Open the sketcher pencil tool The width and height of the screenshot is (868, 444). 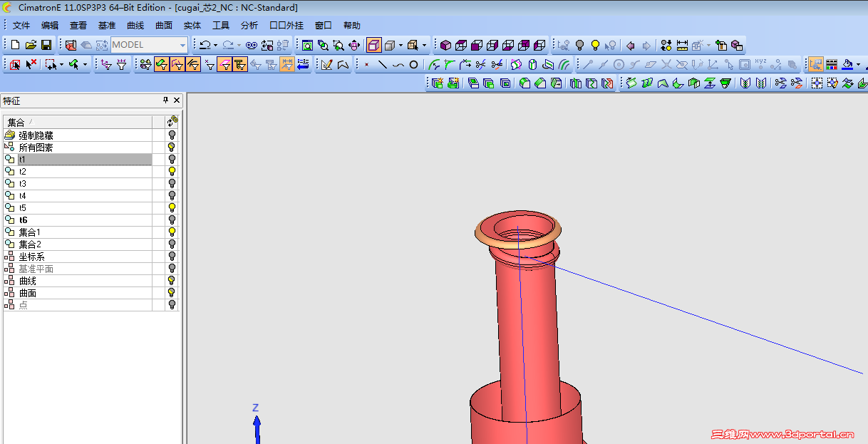coord(327,64)
